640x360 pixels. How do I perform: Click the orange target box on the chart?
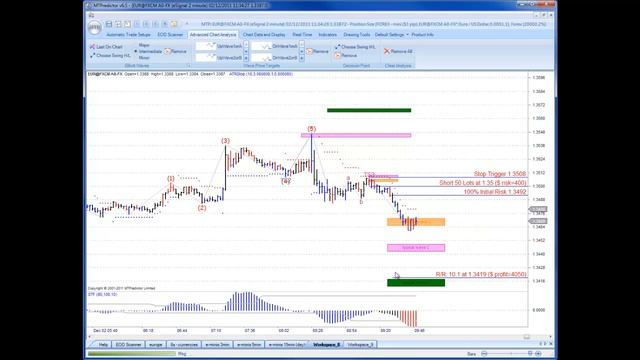click(416, 222)
